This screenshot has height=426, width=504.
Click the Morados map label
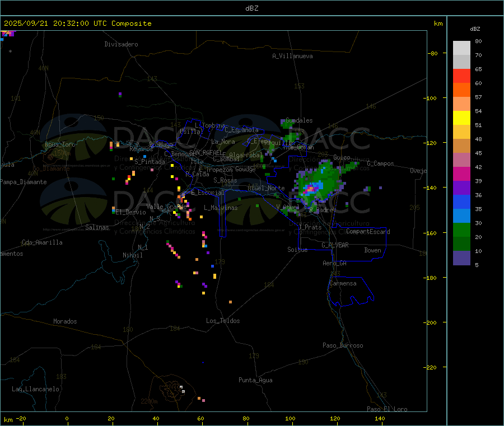pos(65,321)
